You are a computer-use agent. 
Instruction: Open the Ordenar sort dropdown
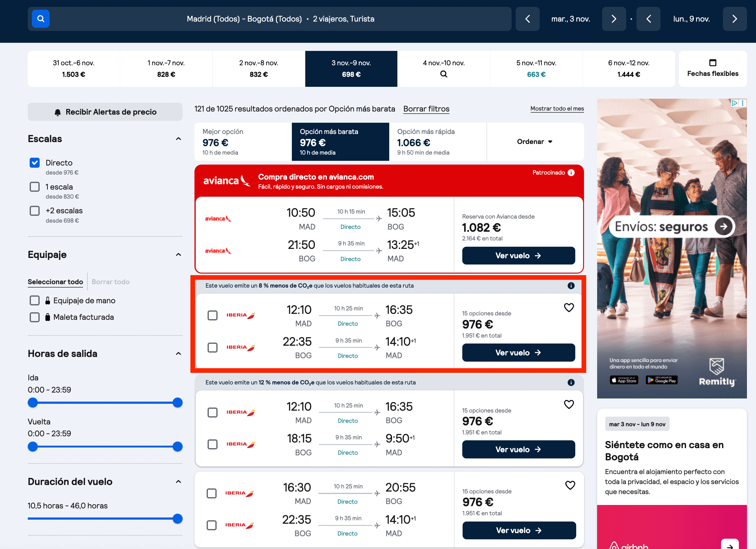click(535, 142)
